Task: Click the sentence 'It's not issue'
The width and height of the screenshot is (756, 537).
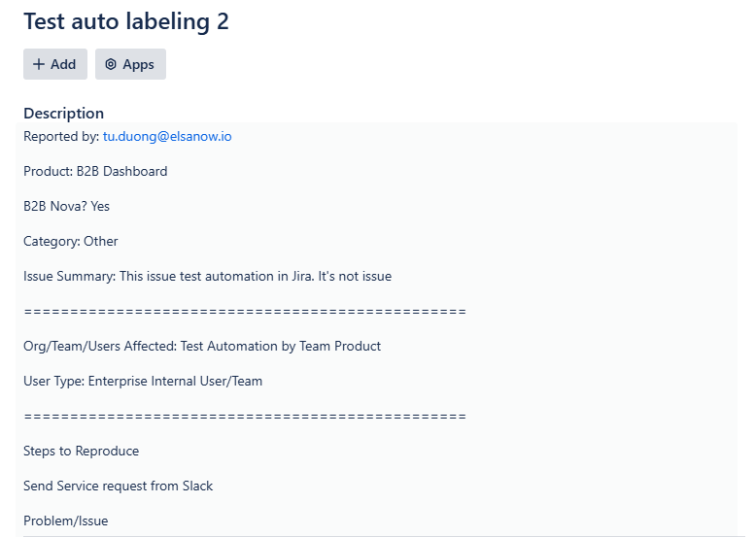Action: point(355,277)
